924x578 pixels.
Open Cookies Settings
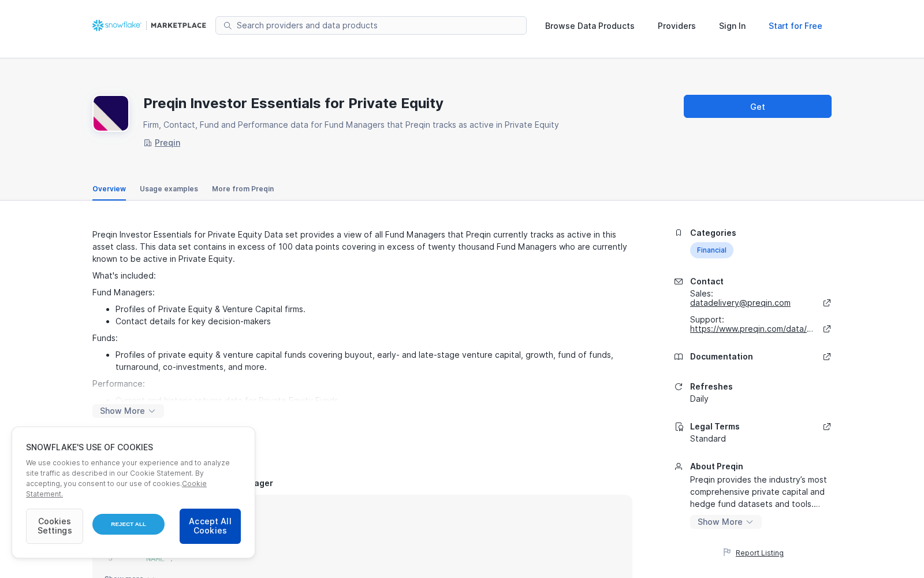coord(54,526)
